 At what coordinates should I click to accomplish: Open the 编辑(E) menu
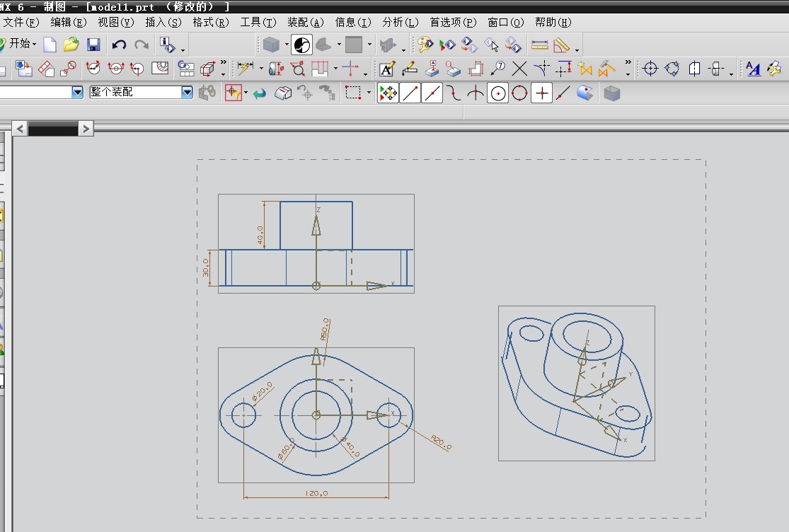[69, 23]
